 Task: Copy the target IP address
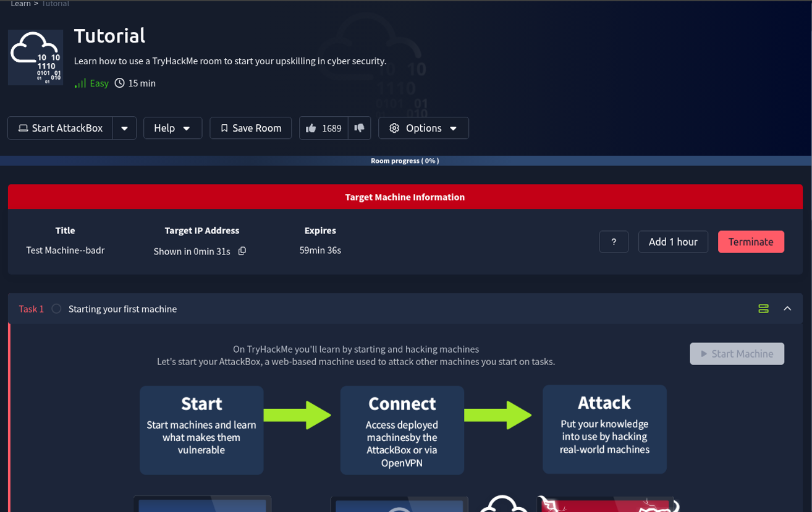tap(242, 251)
